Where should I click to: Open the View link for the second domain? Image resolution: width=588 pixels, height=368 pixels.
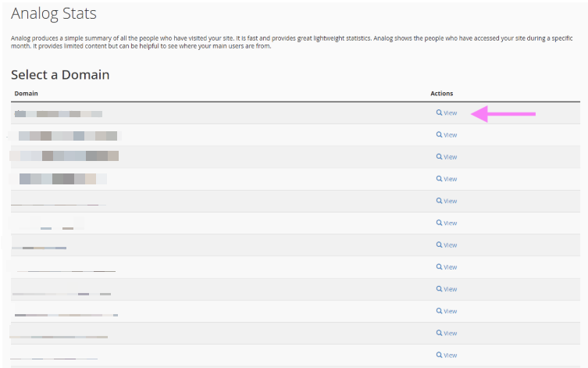click(450, 135)
